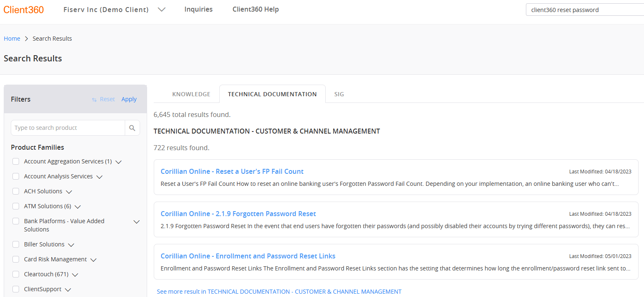Click the Filters panel title

pos(21,99)
